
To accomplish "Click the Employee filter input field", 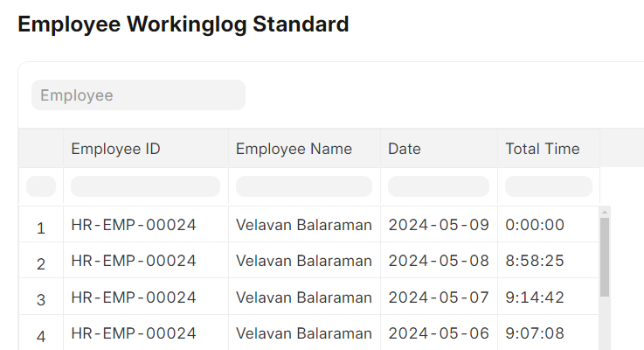I will click(138, 95).
